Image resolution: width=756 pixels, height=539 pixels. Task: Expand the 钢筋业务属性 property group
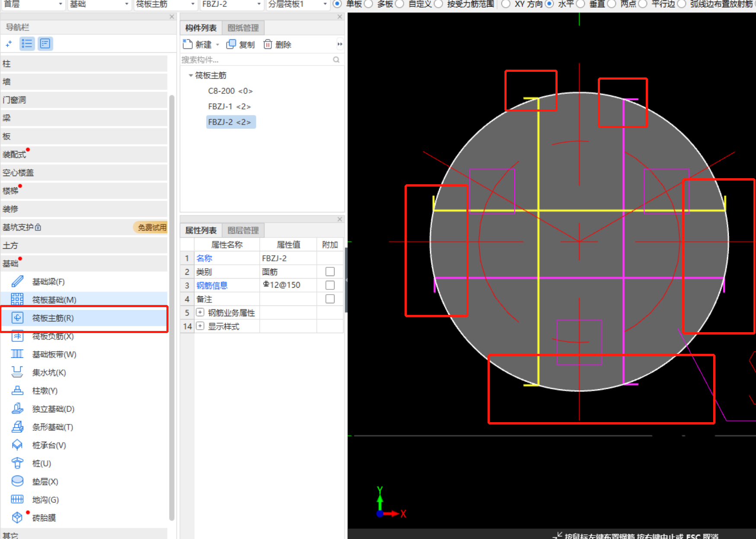pyautogui.click(x=200, y=312)
